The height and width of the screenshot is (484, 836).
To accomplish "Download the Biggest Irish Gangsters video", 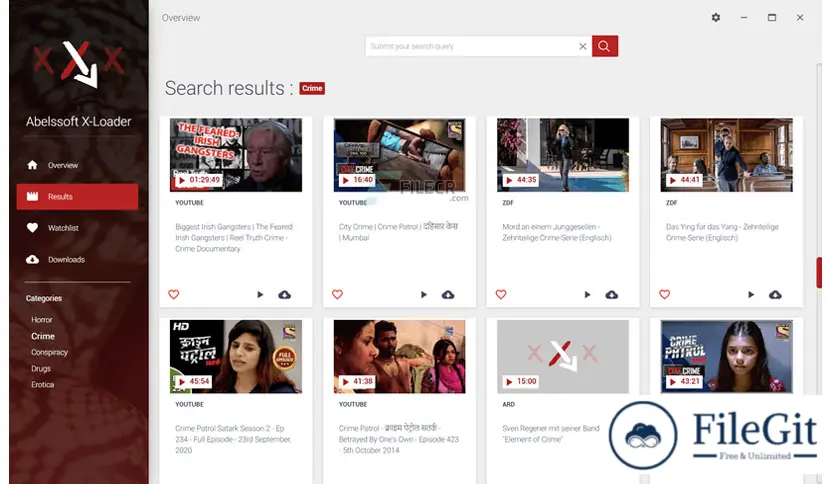I will pyautogui.click(x=285, y=294).
